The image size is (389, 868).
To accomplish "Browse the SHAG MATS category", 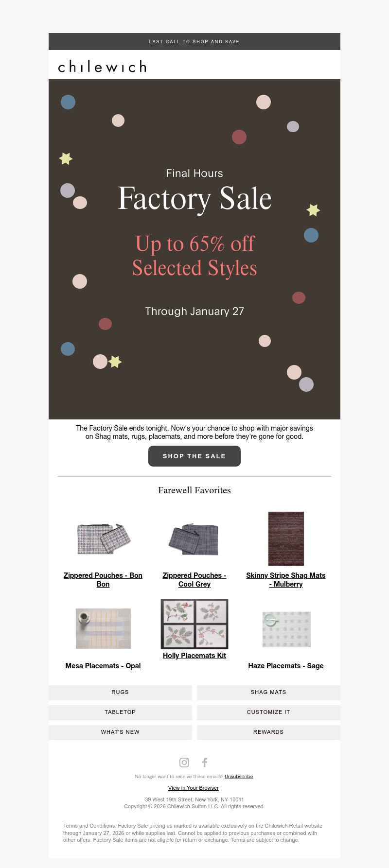I will [268, 692].
